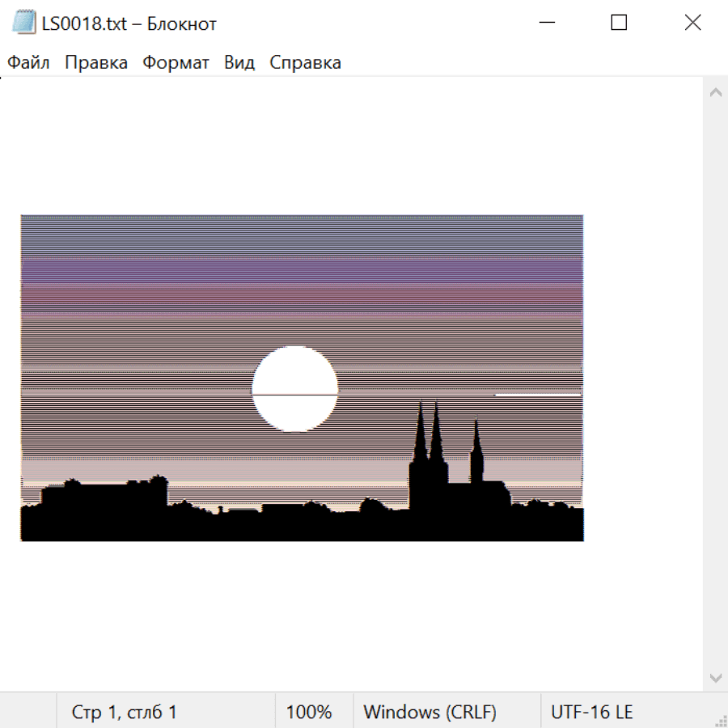Image resolution: width=728 pixels, height=728 pixels.
Task: Open the Правка menu
Action: [x=95, y=63]
